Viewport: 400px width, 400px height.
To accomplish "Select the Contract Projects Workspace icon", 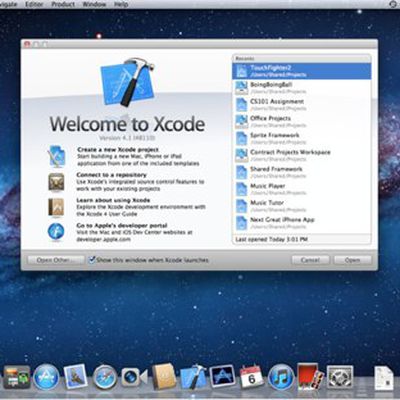I will (x=241, y=155).
